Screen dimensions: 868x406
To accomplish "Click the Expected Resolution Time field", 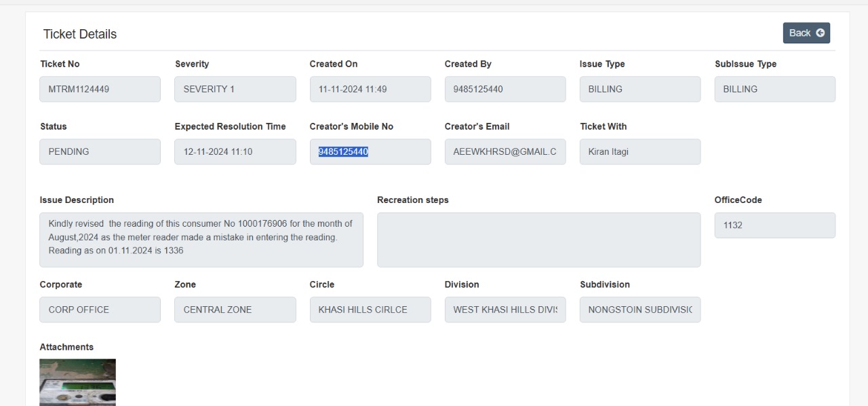I will click(235, 151).
